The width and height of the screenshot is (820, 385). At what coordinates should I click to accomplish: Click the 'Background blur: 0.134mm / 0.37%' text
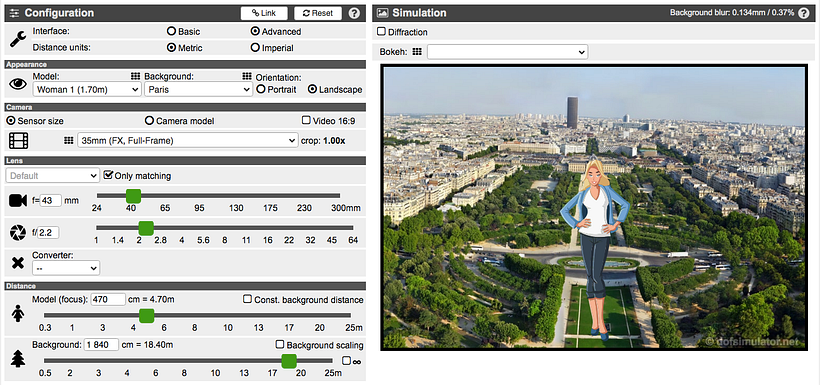[x=732, y=12]
